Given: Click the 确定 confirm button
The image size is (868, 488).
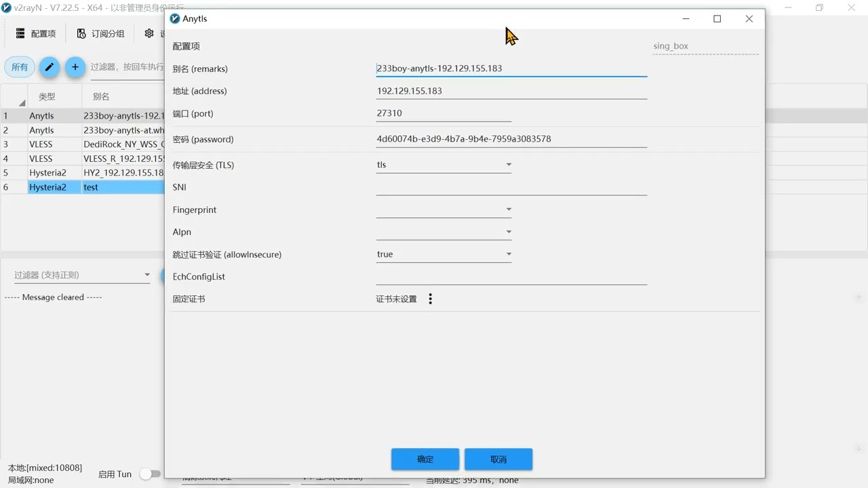Looking at the screenshot, I should [425, 459].
